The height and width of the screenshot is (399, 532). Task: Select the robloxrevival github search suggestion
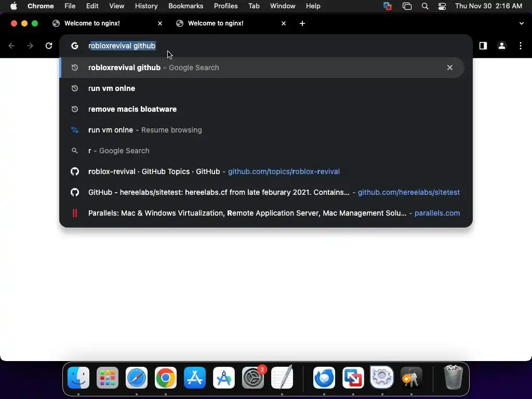(262, 68)
